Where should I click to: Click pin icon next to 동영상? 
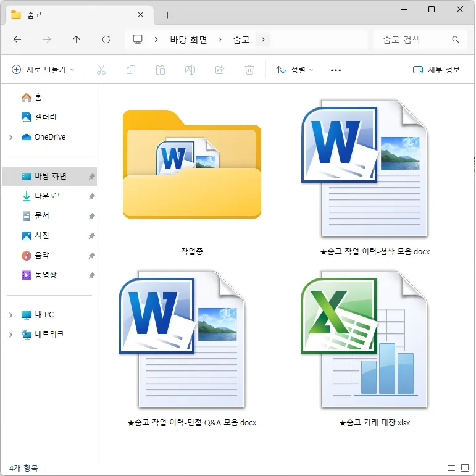[x=91, y=275]
